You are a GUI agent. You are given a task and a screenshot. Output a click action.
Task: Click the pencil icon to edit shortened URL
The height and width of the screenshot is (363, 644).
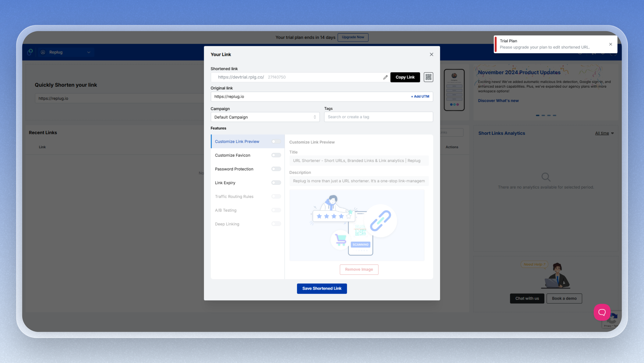click(x=385, y=77)
